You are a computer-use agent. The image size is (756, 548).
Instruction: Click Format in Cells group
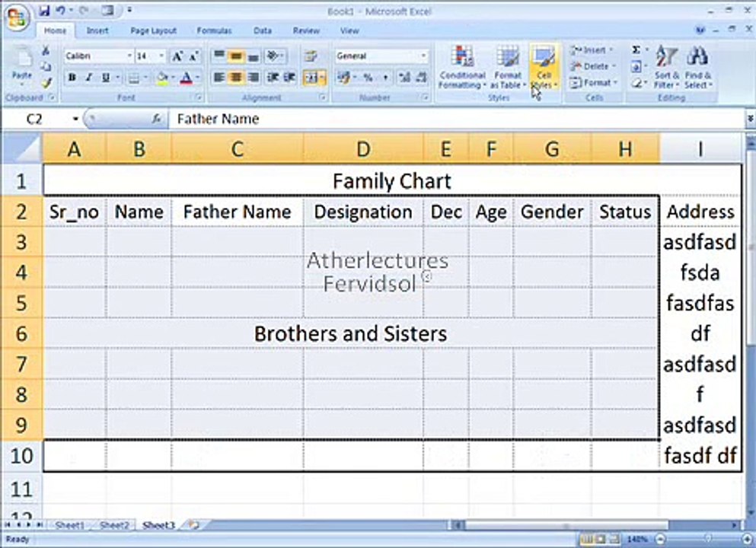click(594, 83)
